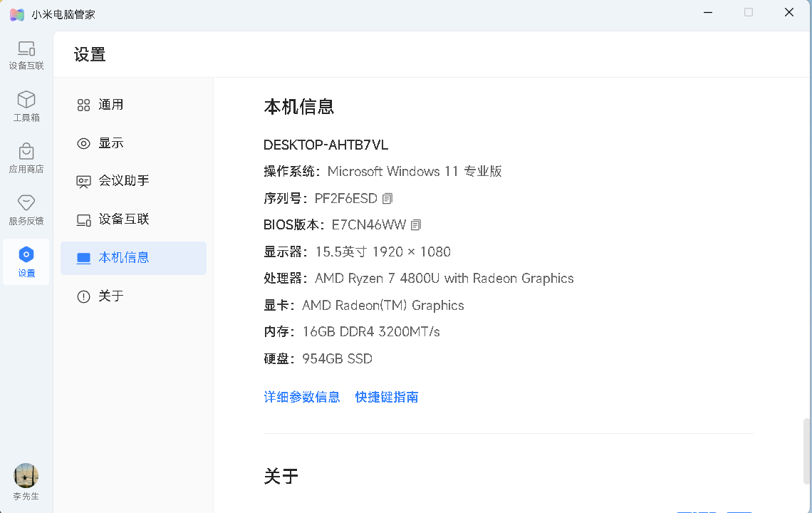Viewport: 812px width, 513px height.
Task: Close the 小米电脑管家 window
Action: (x=788, y=12)
